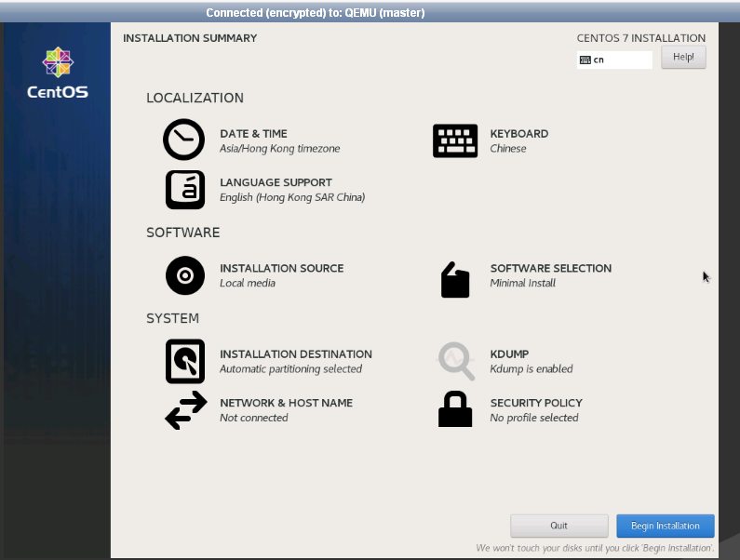740x560 pixels.
Task: Open the Installation Destination disk icon
Action: point(185,361)
